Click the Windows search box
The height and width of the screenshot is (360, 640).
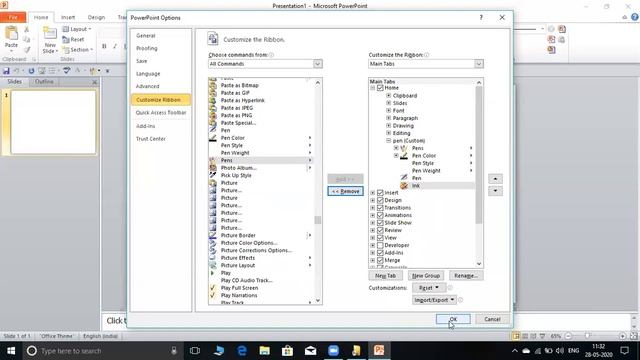(x=102, y=351)
